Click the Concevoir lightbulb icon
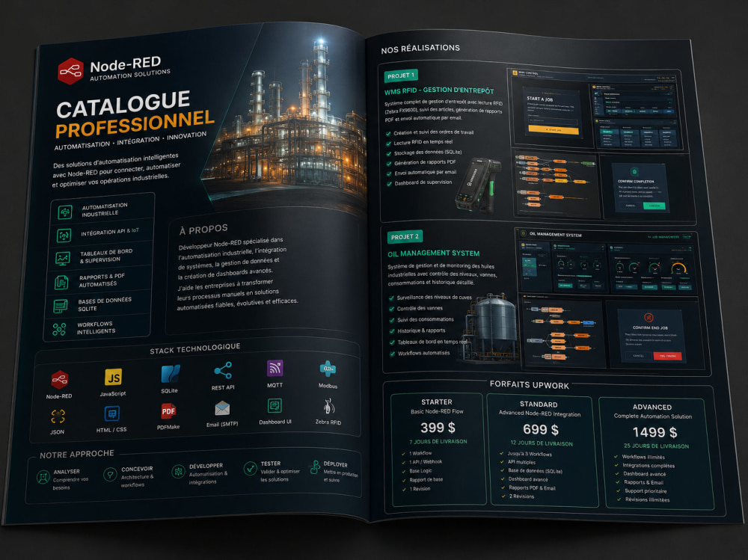748x560 pixels. pos(110,474)
